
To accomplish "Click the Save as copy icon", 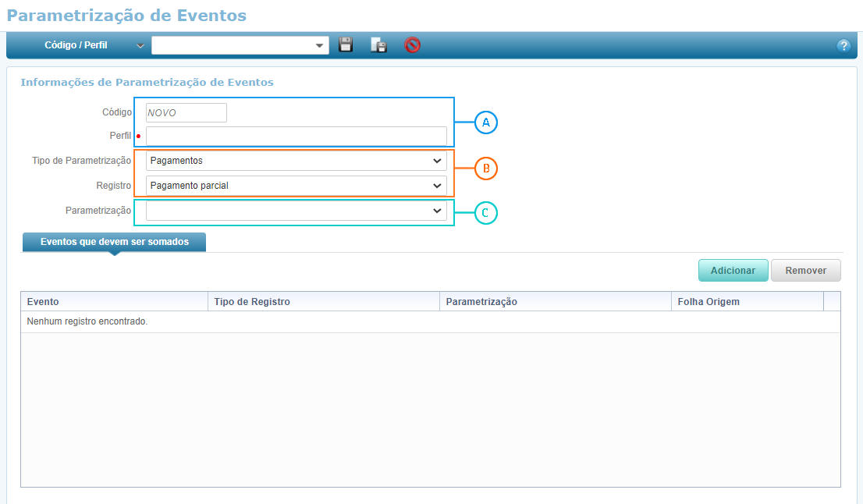I will 378,45.
